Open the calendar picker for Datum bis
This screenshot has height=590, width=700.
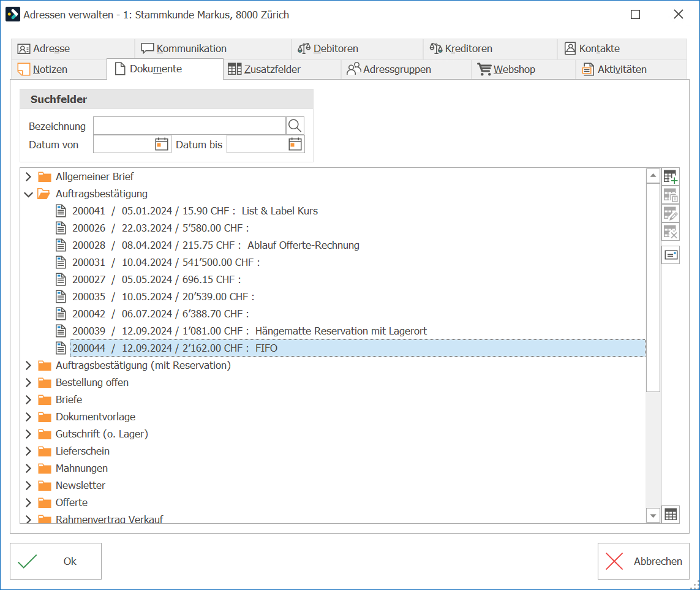(295, 144)
